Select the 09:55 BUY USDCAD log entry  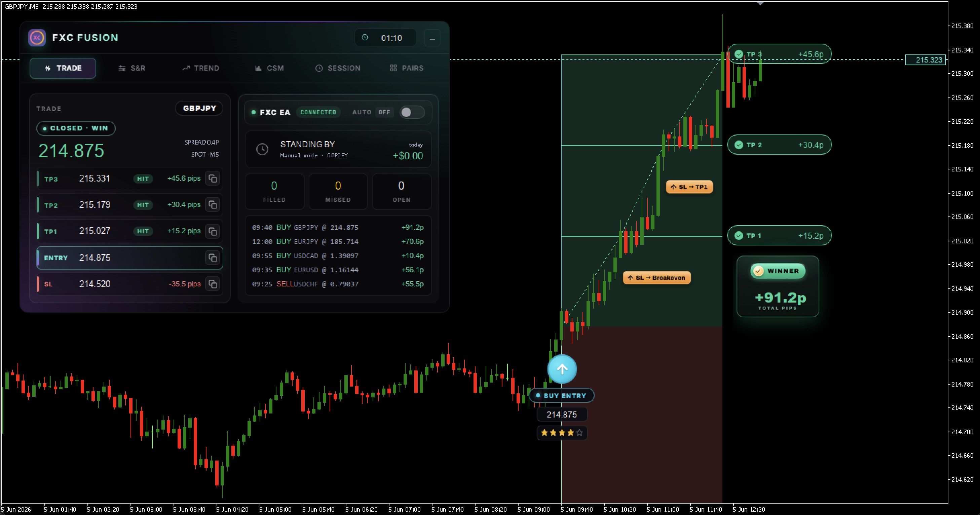click(338, 255)
